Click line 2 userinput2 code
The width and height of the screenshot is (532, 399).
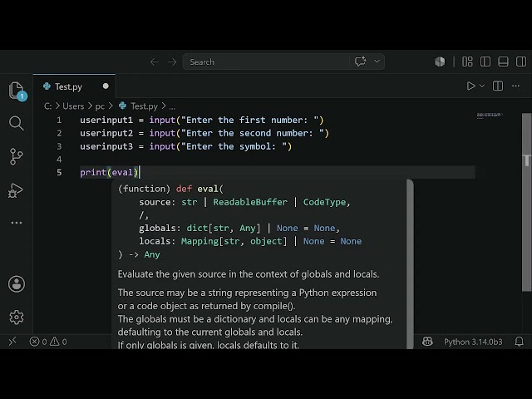click(204, 133)
